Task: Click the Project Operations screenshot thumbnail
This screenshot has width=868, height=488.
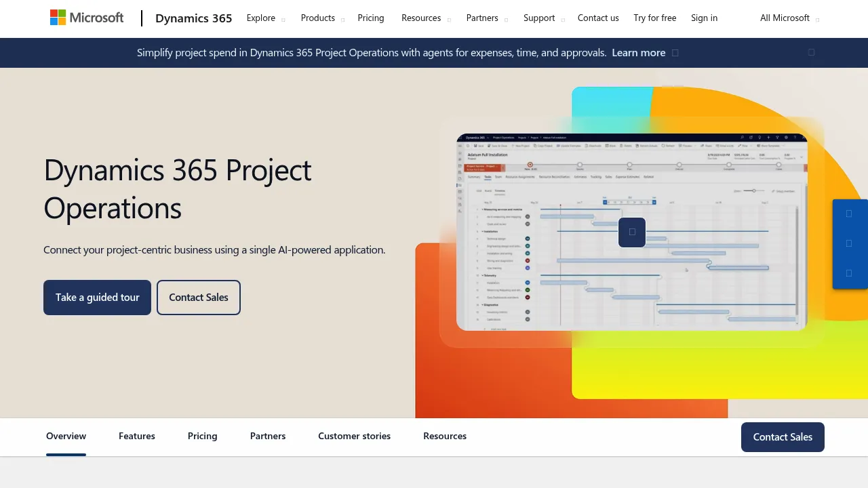Action: pos(632,232)
